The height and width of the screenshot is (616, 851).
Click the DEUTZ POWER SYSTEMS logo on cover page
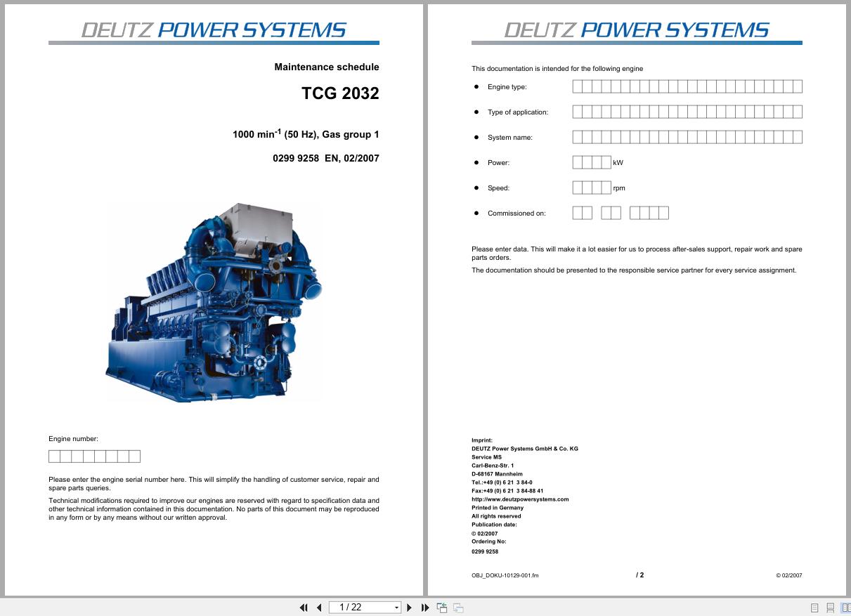214,30
